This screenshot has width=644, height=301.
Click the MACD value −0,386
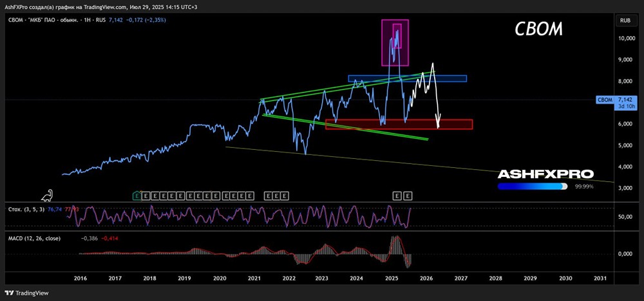(89, 238)
